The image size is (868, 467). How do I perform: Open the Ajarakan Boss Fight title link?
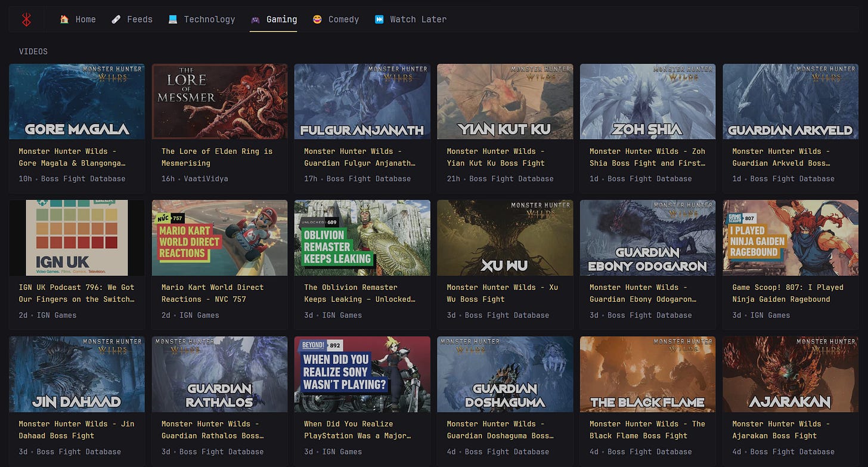point(781,429)
